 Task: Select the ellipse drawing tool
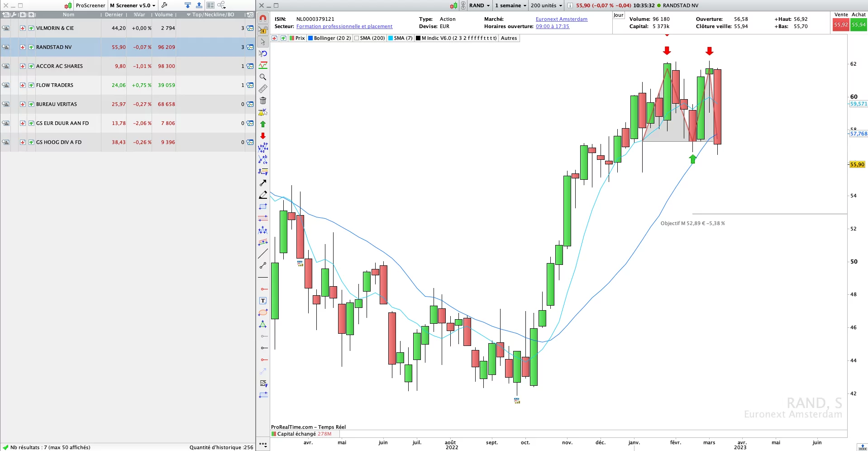pyautogui.click(x=263, y=312)
